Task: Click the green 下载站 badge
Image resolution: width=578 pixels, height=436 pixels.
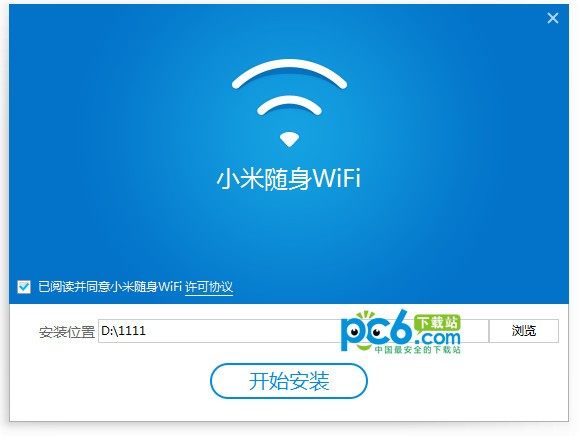Action: click(437, 322)
